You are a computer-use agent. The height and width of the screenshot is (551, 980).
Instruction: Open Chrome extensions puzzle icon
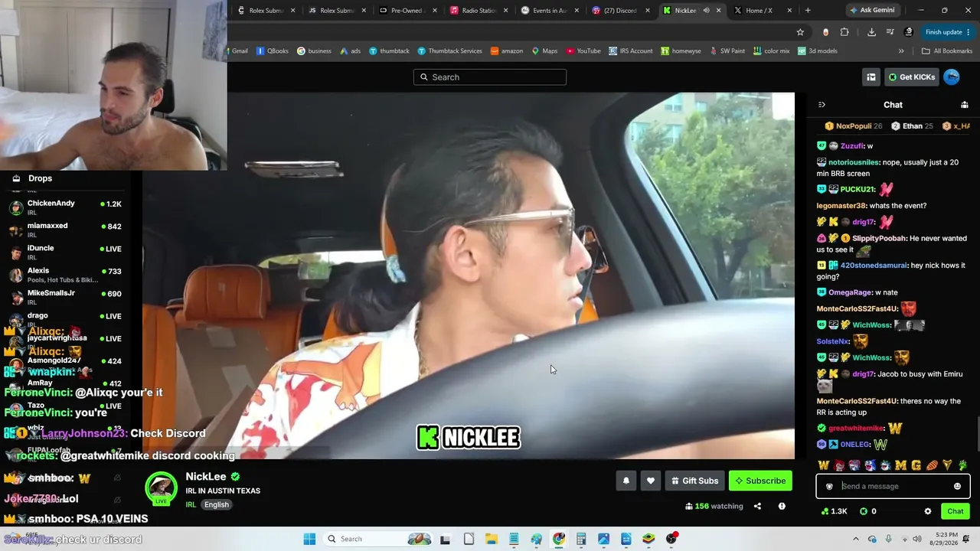point(844,32)
